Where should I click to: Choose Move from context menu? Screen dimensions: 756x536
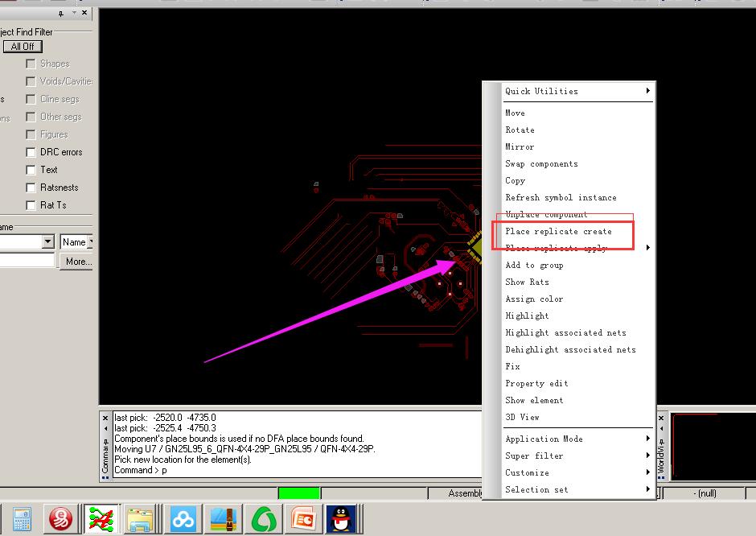coord(577,113)
